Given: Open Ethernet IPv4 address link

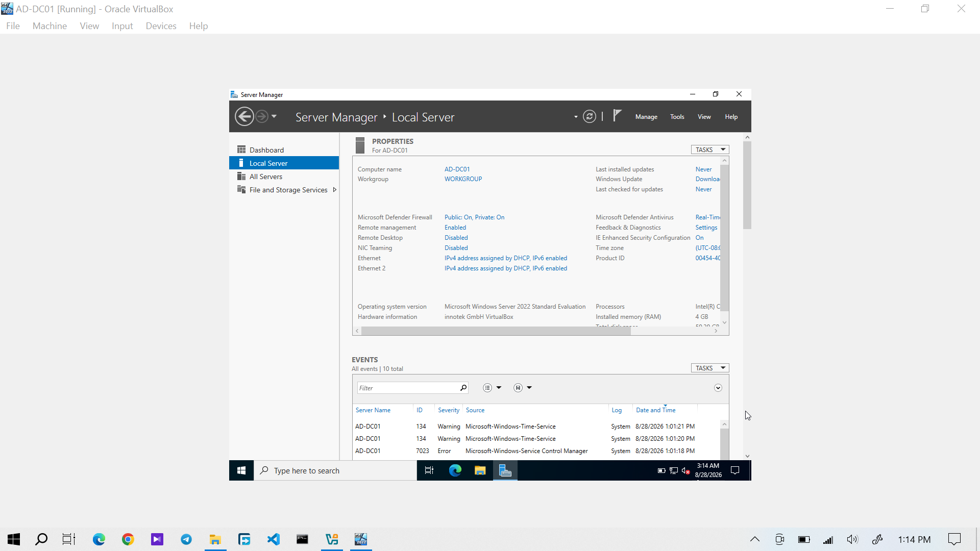Looking at the screenshot, I should (506, 258).
